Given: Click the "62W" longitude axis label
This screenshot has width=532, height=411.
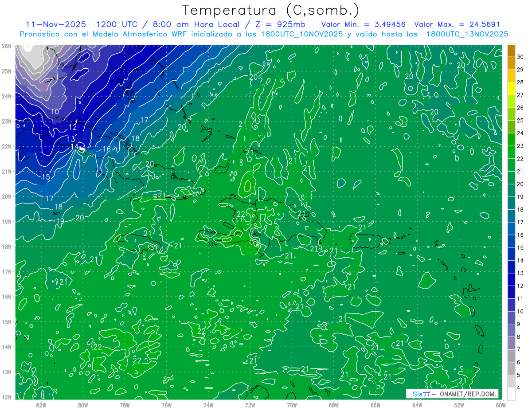Looking at the screenshot, I should (x=459, y=405).
